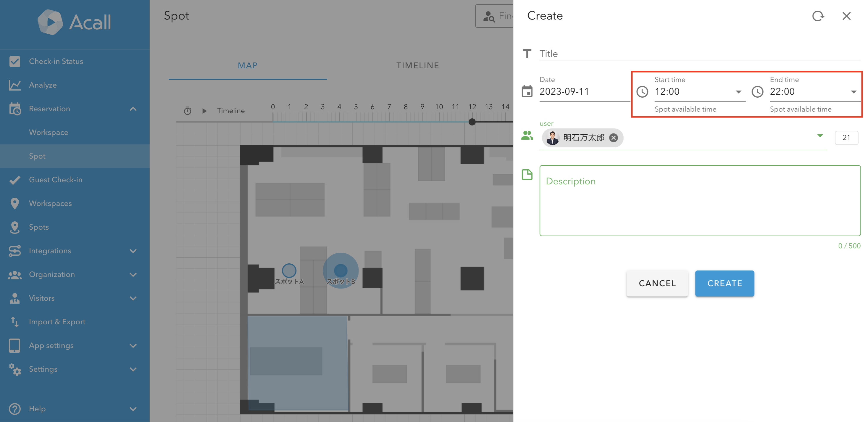Select スポットA on the map

point(289,270)
